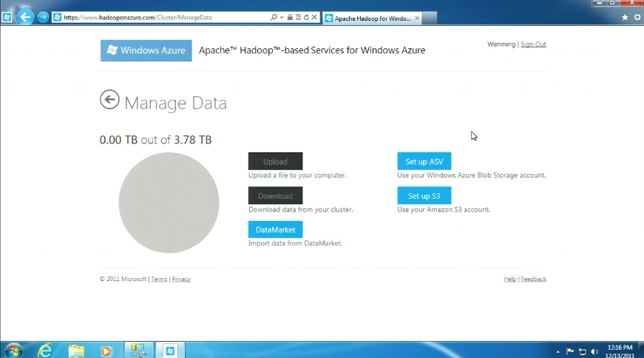Click the hadooponazure.com URL field

click(x=164, y=17)
